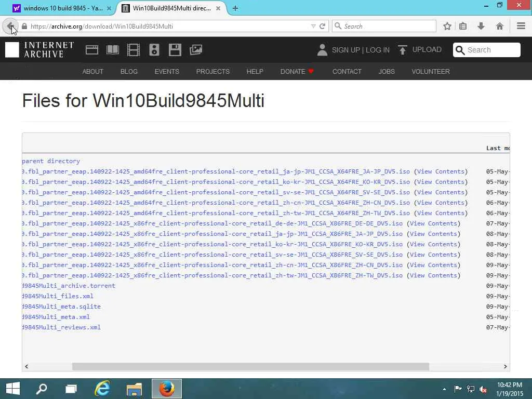Download the X64FRE_SV-SE_DV5.iso file
This screenshot has height=399, width=532.
pyautogui.click(x=216, y=192)
